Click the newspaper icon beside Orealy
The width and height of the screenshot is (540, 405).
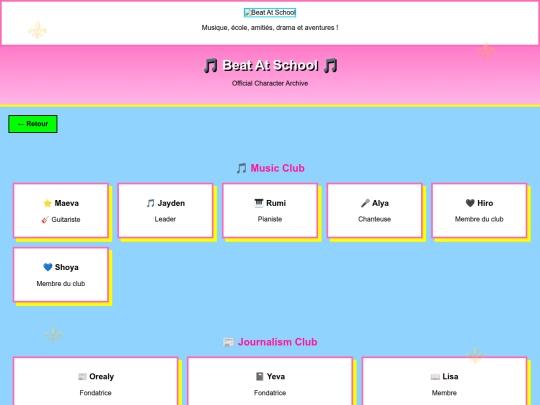tap(82, 377)
